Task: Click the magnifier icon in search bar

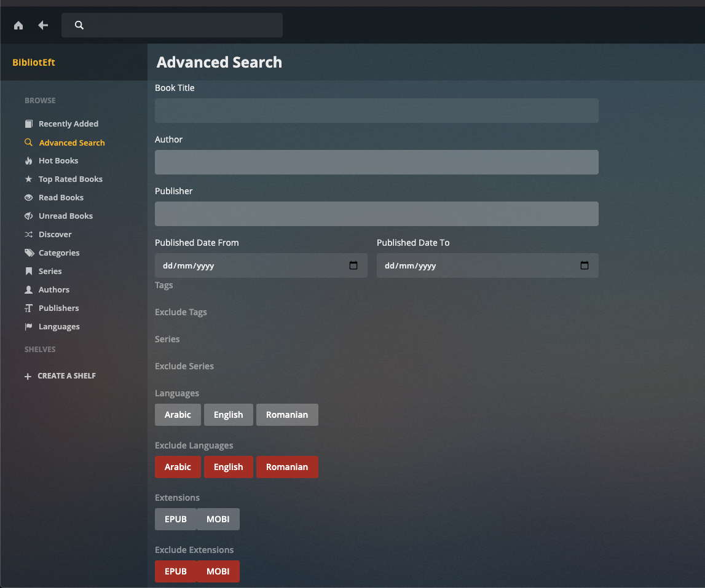Action: (x=79, y=25)
